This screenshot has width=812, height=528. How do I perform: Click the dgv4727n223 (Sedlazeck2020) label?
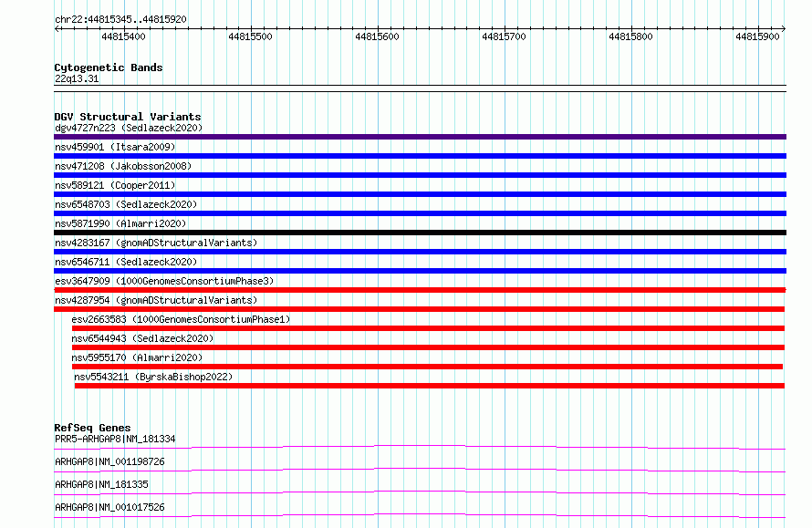[x=129, y=128]
